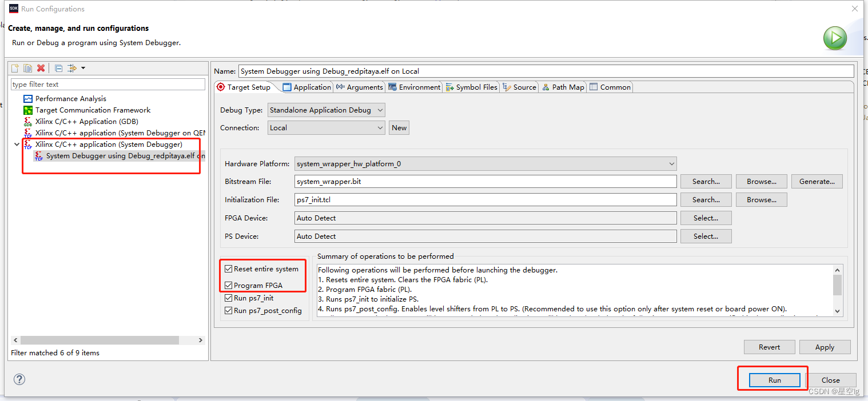Image resolution: width=868 pixels, height=401 pixels.
Task: Click the New connection button
Action: coord(399,127)
